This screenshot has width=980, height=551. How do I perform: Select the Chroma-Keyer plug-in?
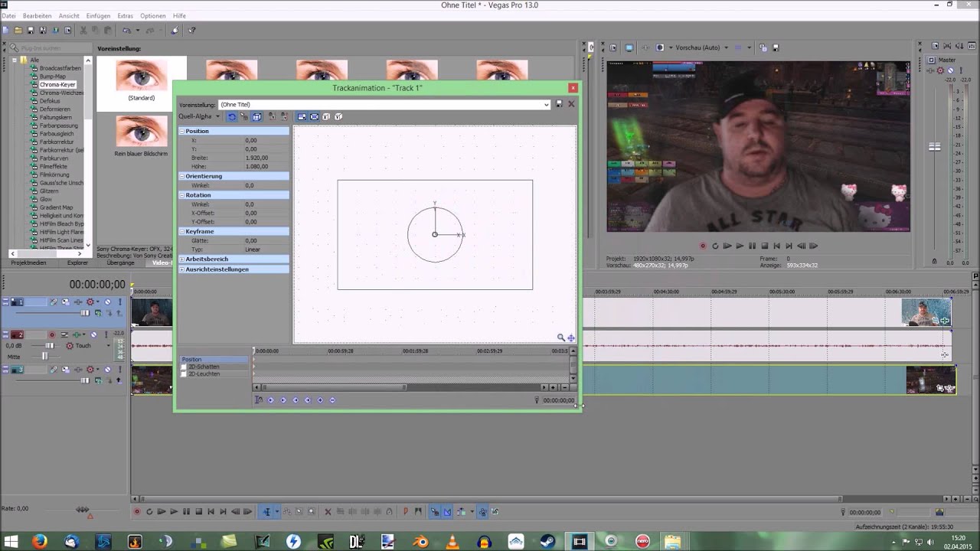57,84
